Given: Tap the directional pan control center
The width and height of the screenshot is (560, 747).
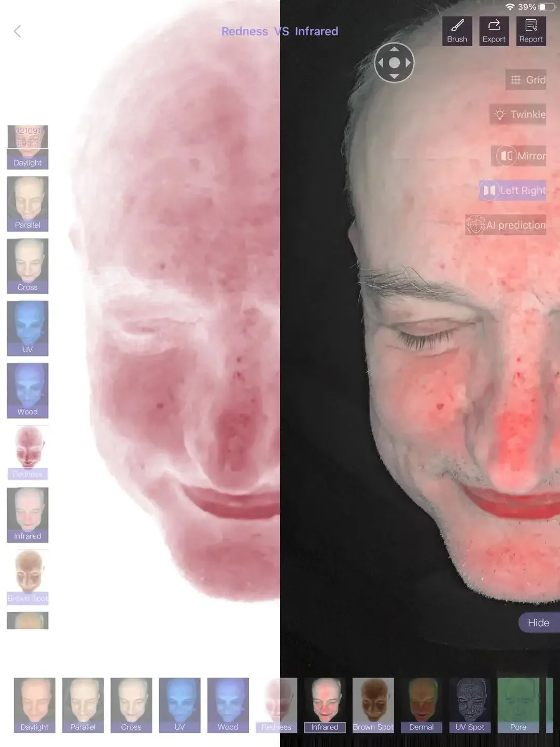Looking at the screenshot, I should [394, 63].
